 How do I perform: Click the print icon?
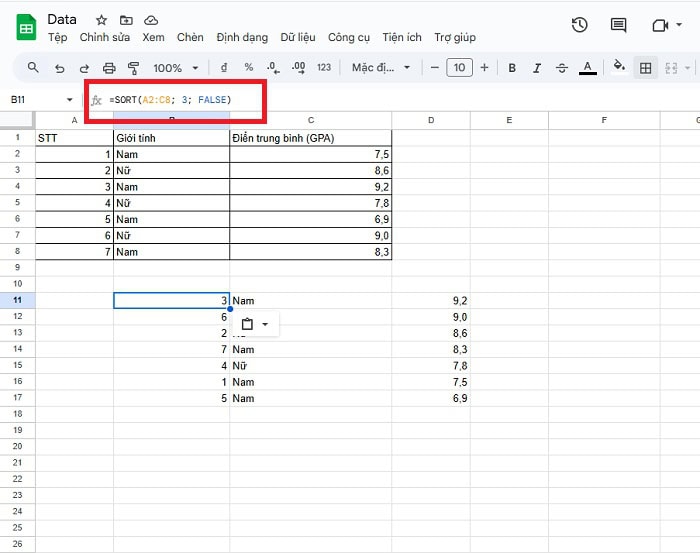(x=109, y=68)
